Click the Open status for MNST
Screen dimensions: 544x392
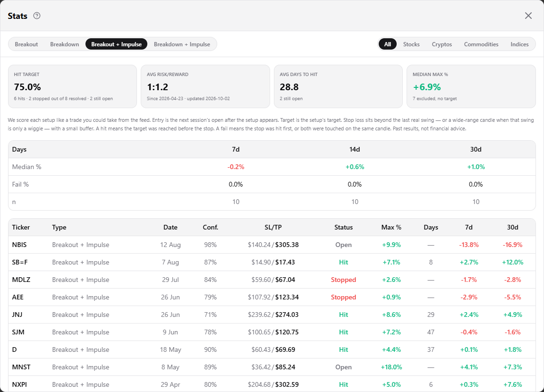[x=343, y=367]
